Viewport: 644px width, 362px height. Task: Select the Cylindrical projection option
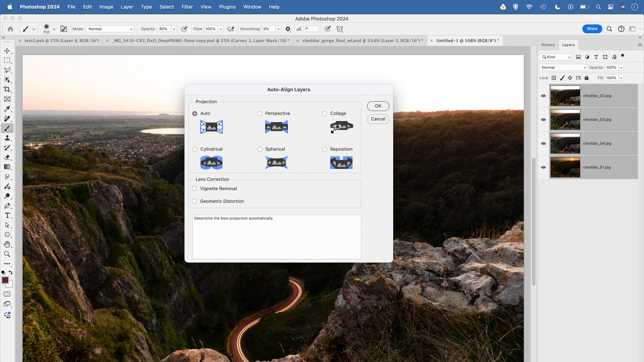[194, 149]
